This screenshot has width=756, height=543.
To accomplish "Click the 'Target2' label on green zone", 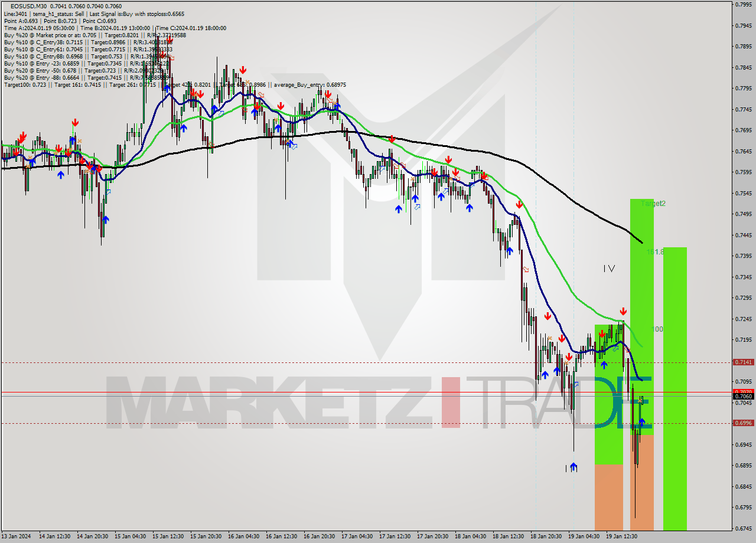I will coord(653,204).
